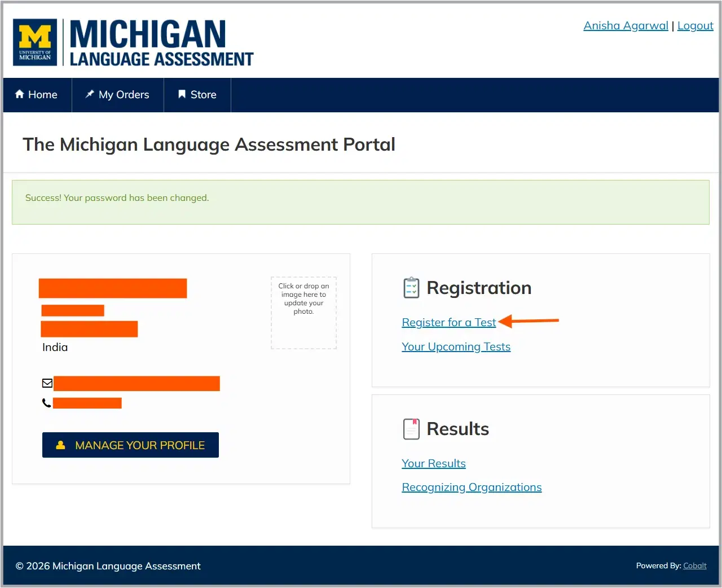Open the Store menu item
This screenshot has height=588, width=722.
(x=197, y=95)
